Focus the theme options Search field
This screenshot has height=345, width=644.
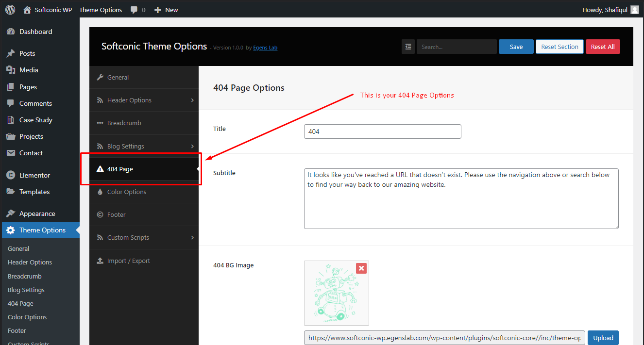457,47
